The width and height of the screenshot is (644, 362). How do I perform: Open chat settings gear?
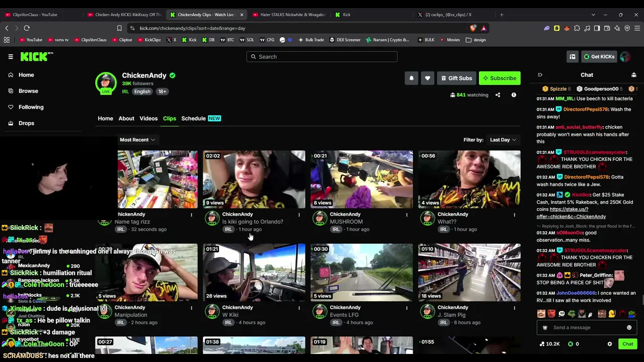point(610,344)
